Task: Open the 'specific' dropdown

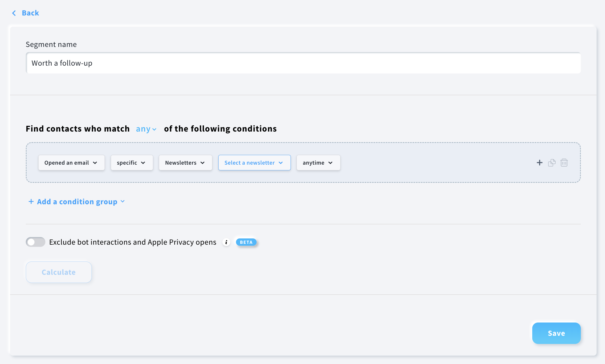Action: coord(132,162)
